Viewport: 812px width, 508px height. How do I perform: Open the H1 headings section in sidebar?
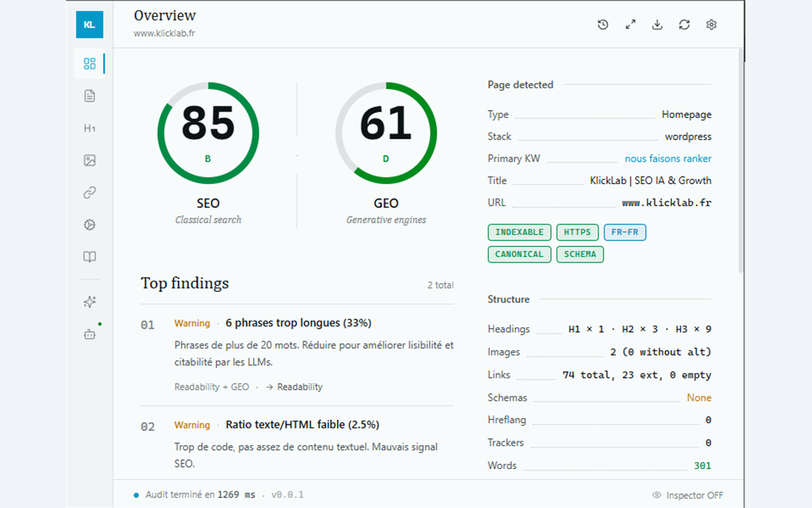(89, 128)
